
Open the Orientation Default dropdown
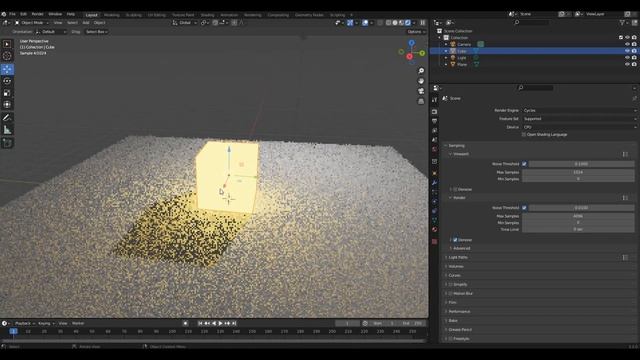pos(51,31)
